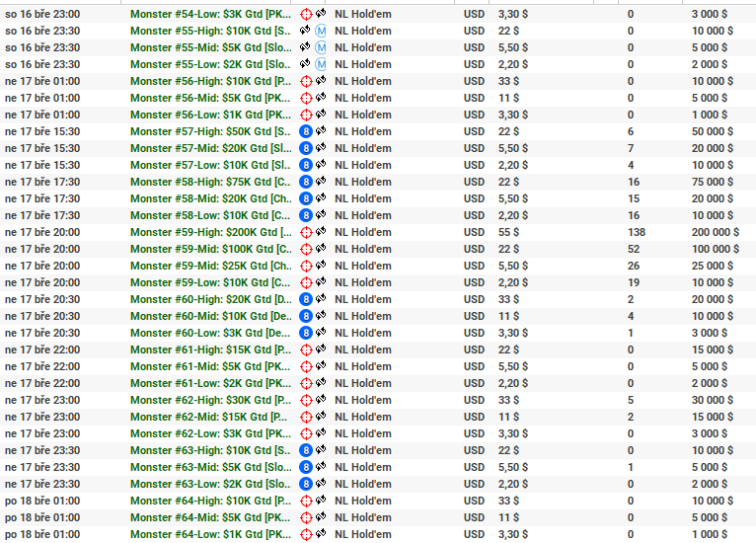Select tournament name 'Monster #64-Low: $1K Gtd'

tap(210, 535)
